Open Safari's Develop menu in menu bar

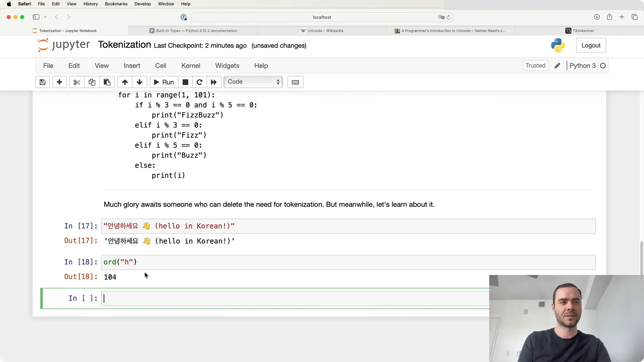[x=143, y=4]
